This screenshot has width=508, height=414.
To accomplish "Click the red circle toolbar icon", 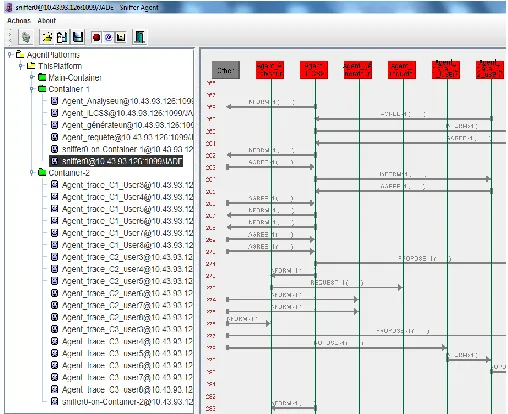I will [x=96, y=37].
